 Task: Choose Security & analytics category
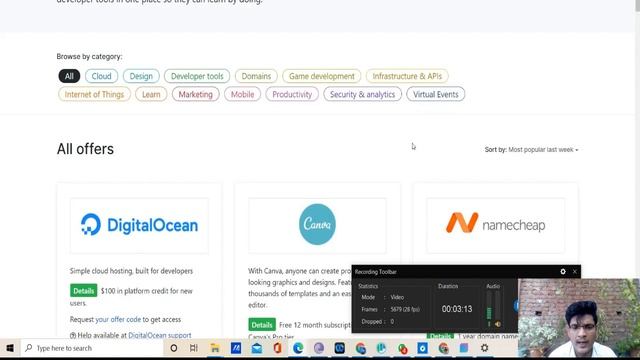[x=362, y=94]
